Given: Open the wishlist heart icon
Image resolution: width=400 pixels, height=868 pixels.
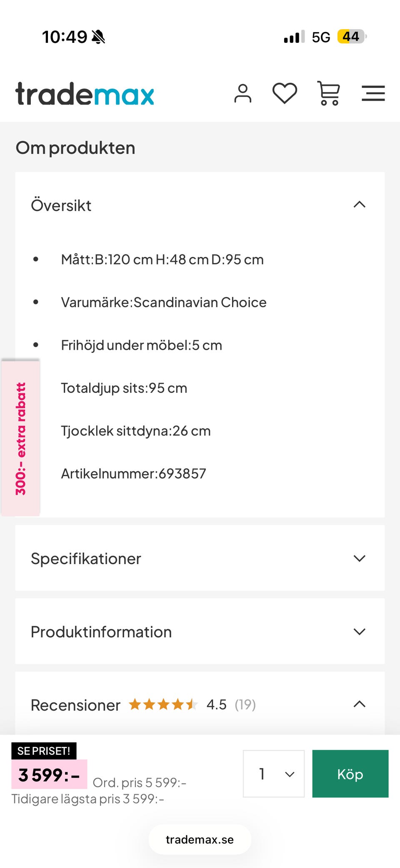Looking at the screenshot, I should (x=285, y=93).
